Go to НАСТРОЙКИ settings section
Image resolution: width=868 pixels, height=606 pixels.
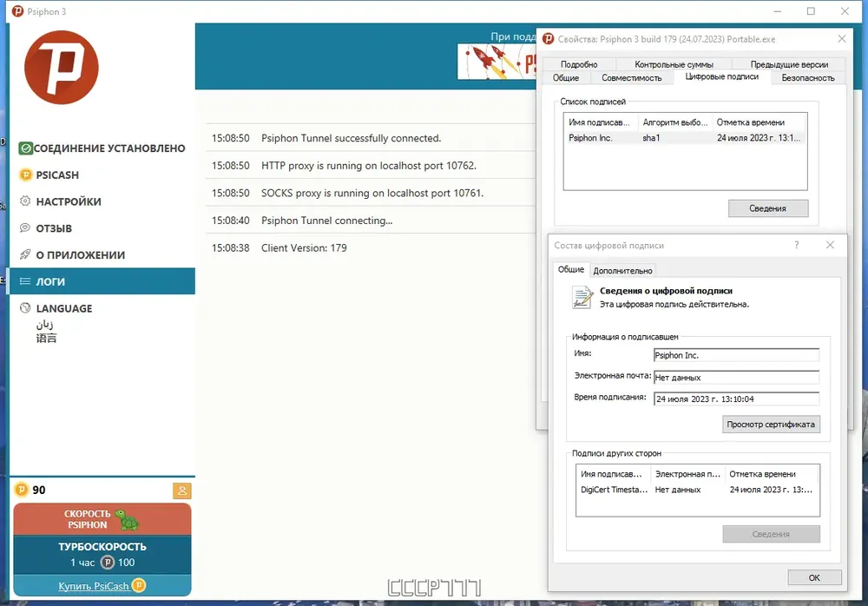coord(102,201)
